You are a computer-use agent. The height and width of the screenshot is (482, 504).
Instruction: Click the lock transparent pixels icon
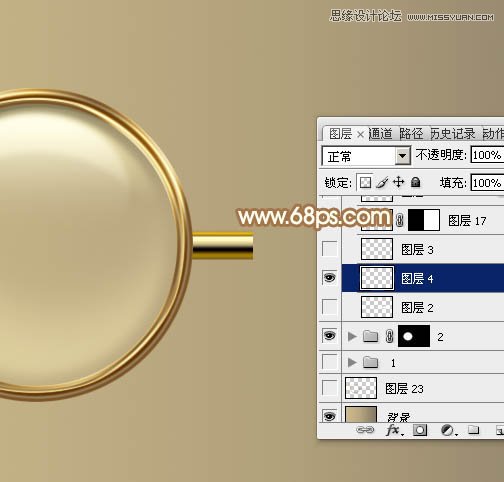(x=365, y=182)
